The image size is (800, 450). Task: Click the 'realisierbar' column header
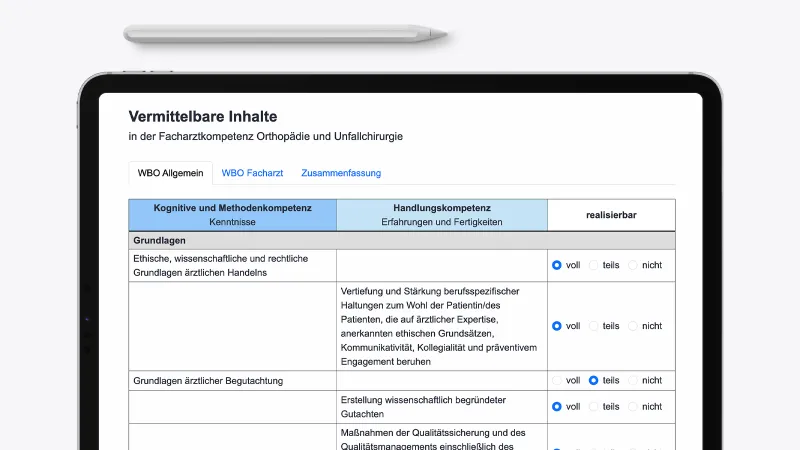611,215
